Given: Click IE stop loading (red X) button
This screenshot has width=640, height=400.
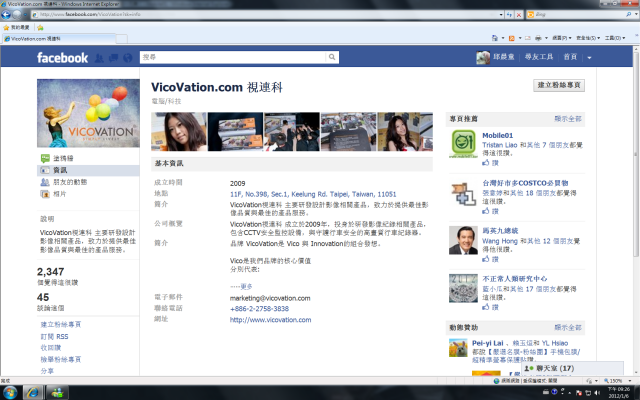Looking at the screenshot, I should pyautogui.click(x=519, y=15).
